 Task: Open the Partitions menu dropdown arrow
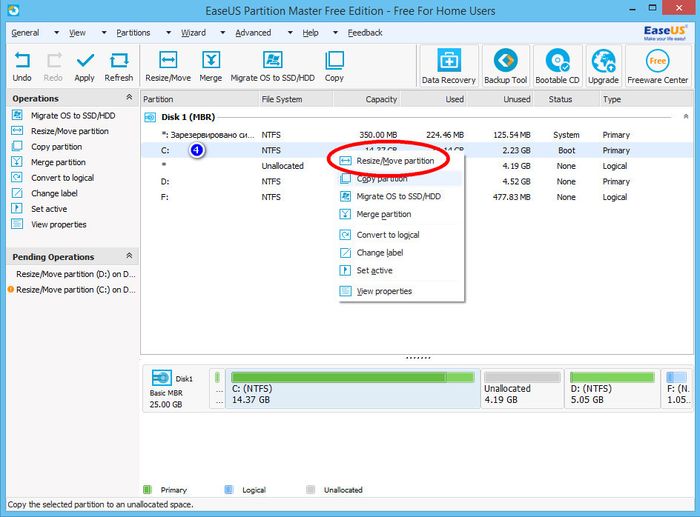pos(168,33)
